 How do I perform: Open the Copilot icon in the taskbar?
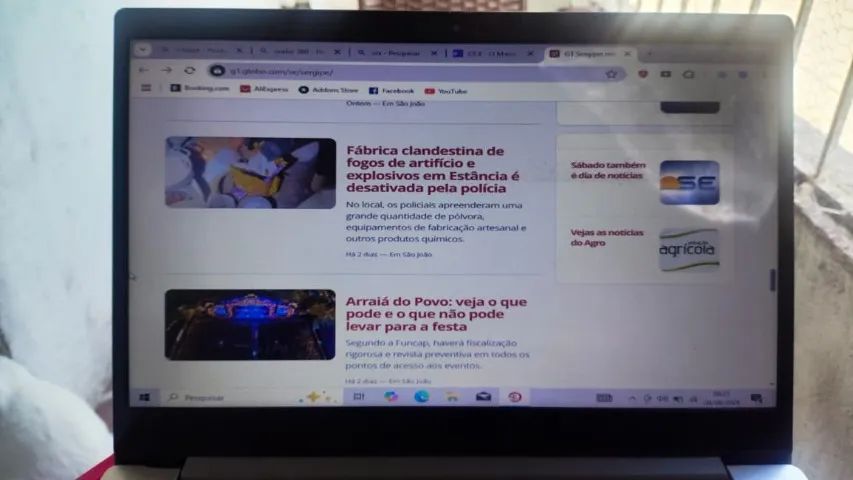(390, 397)
